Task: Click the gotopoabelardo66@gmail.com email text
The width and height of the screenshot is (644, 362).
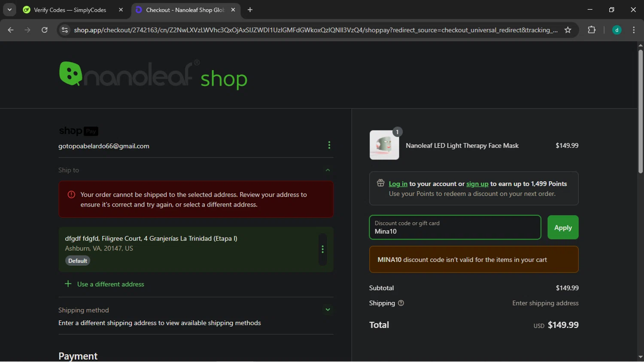Action: 104,146
